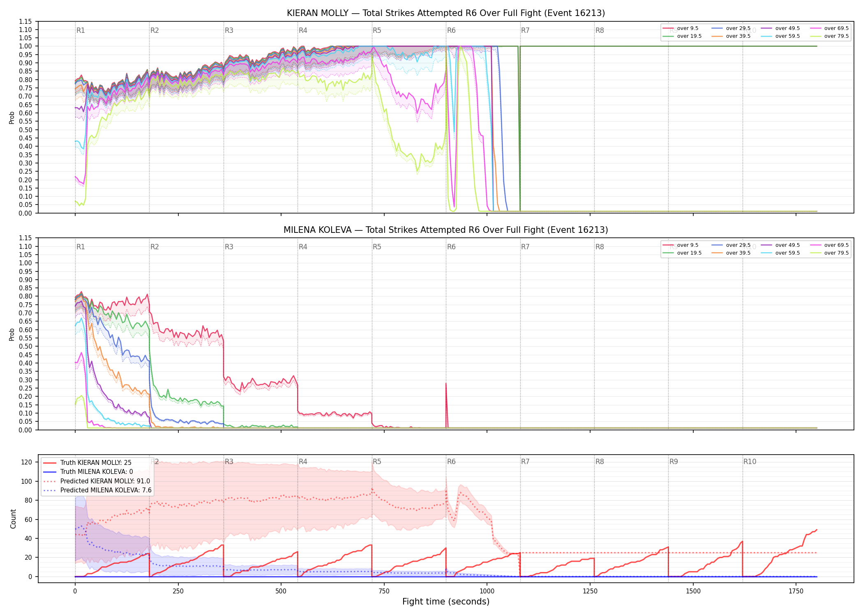863x616 pixels.
Task: Click the x-axis tick label 750
Action: coord(384,591)
